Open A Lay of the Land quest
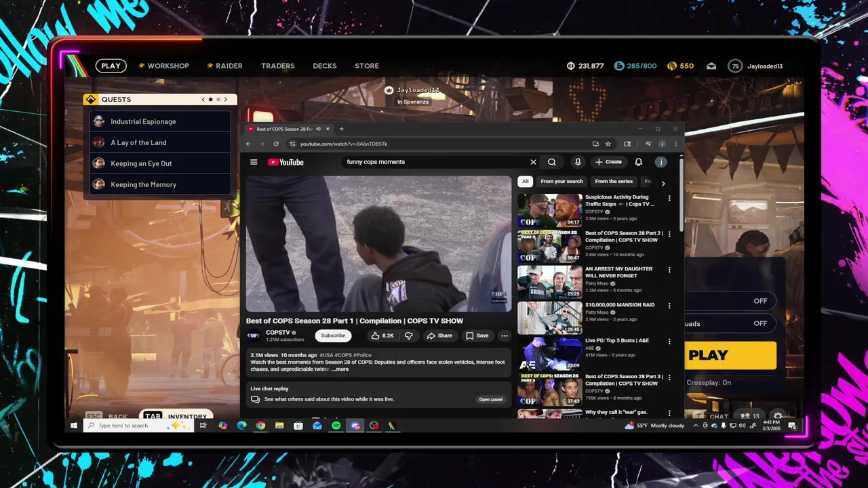 pos(161,142)
